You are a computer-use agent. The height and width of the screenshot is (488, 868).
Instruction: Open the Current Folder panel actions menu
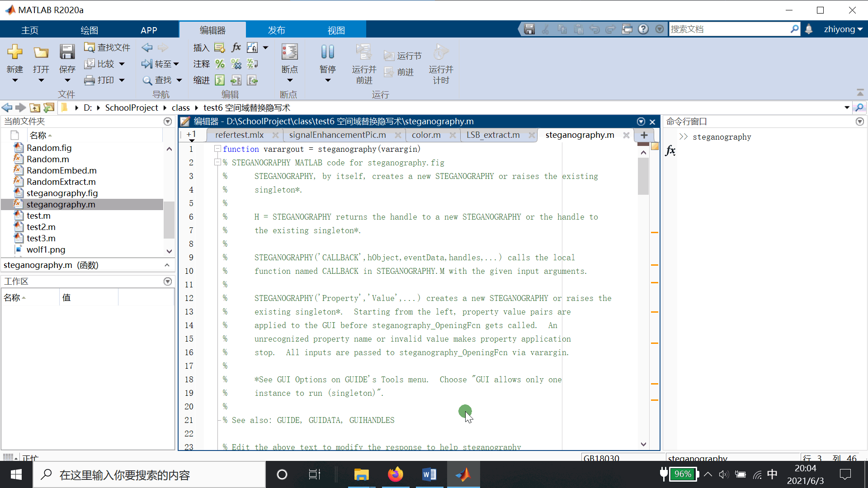point(168,122)
